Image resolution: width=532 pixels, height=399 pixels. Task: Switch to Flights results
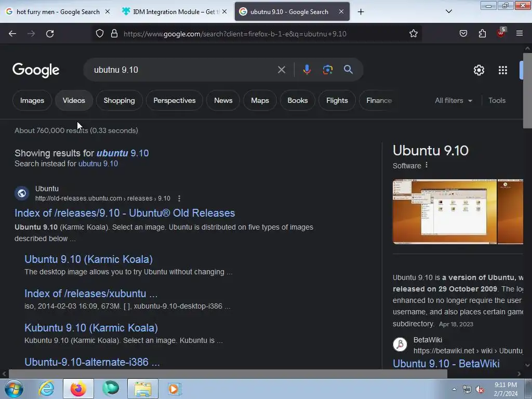click(337, 100)
